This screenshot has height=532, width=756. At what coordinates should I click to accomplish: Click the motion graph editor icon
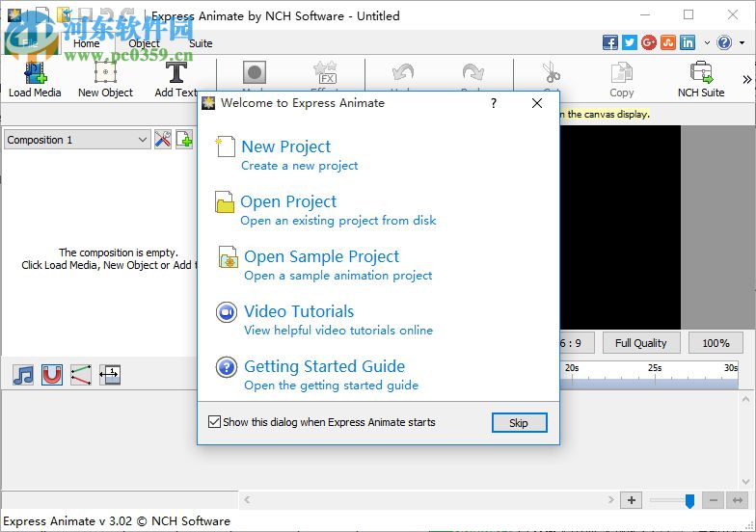point(81,374)
